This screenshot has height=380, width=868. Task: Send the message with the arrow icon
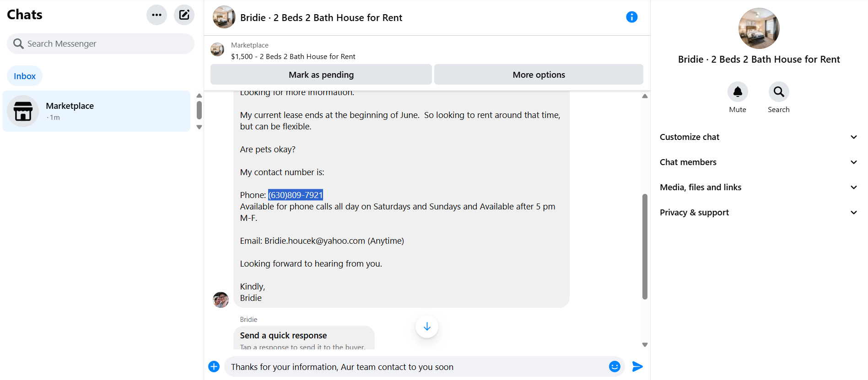637,366
